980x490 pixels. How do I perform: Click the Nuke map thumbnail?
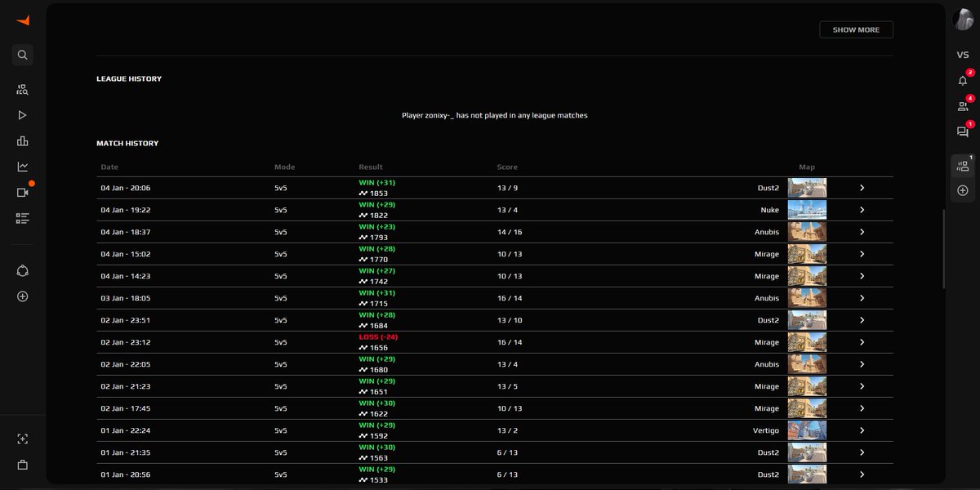point(807,210)
